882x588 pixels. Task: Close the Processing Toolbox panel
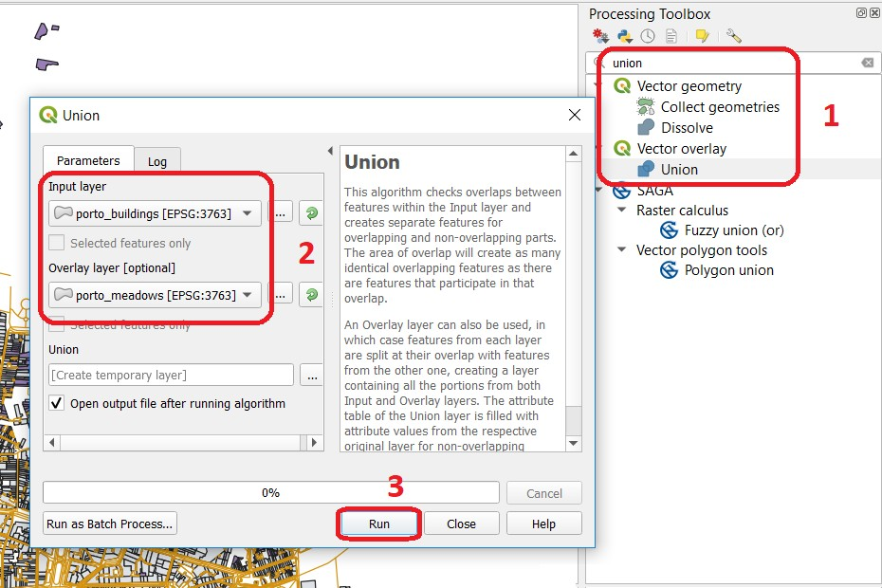[x=874, y=13]
